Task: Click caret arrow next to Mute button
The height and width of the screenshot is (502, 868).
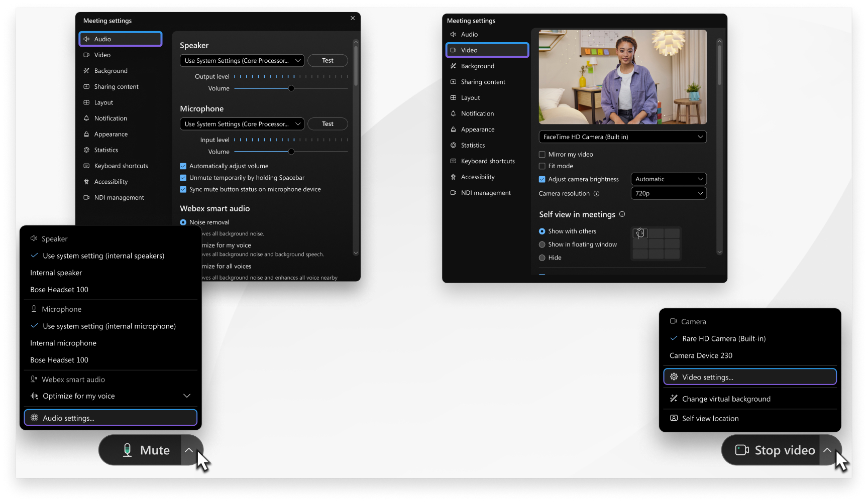Action: click(189, 450)
